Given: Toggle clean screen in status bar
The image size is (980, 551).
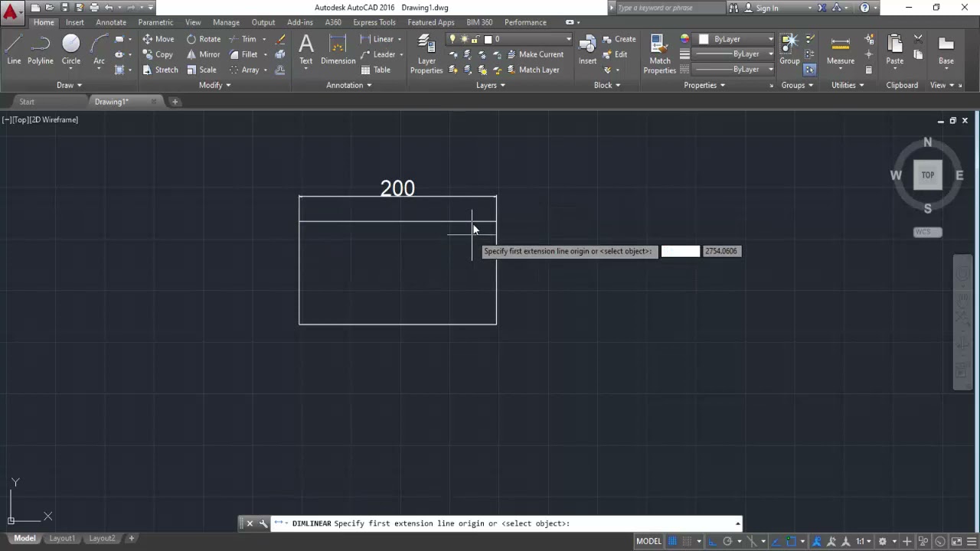Looking at the screenshot, I should tap(955, 541).
